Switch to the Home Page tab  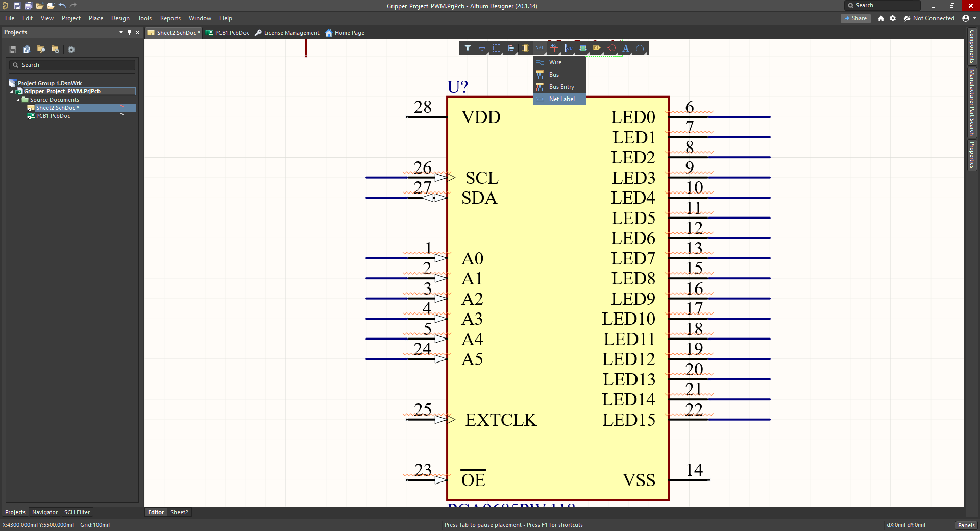pyautogui.click(x=345, y=33)
